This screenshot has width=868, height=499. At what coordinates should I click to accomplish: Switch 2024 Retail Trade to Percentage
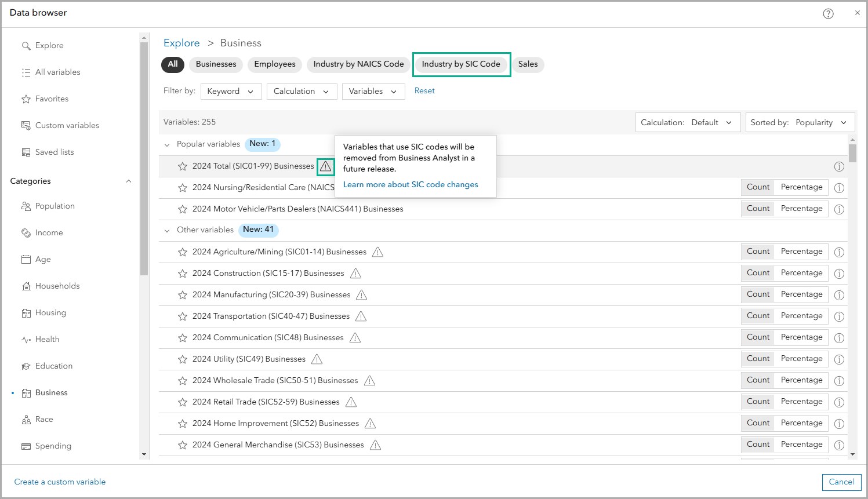pos(801,401)
